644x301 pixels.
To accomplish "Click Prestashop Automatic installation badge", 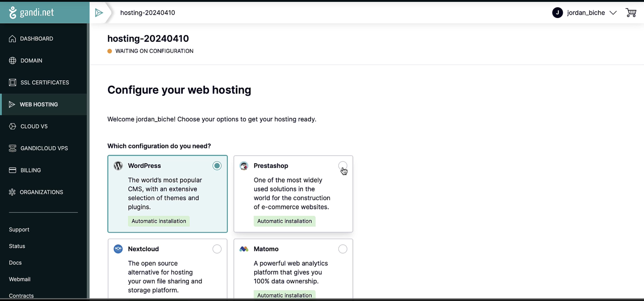I will (x=284, y=221).
